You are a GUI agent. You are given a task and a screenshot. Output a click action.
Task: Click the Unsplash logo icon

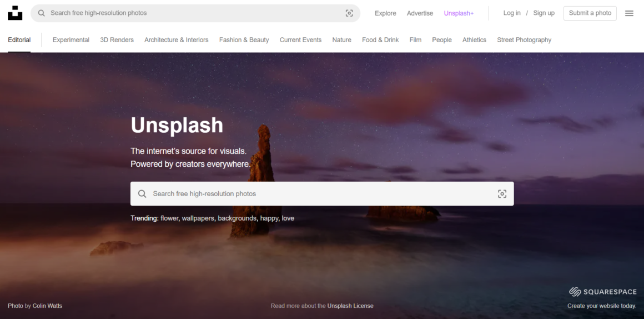[15, 13]
